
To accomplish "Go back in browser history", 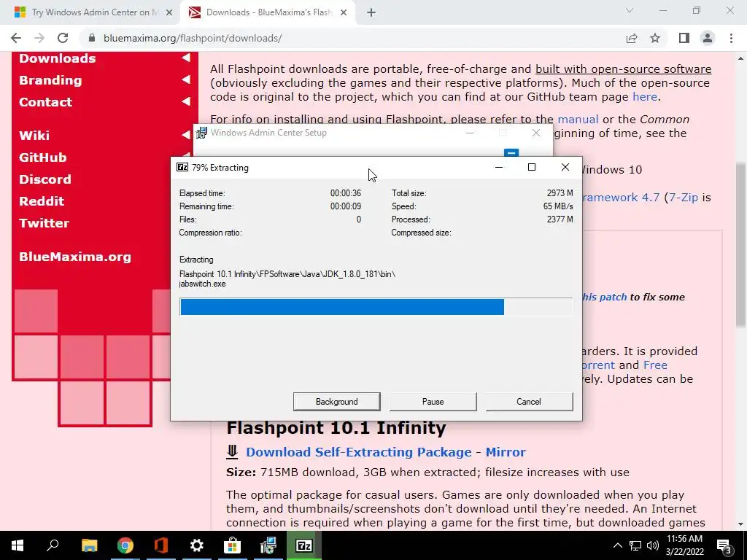I will [16, 38].
